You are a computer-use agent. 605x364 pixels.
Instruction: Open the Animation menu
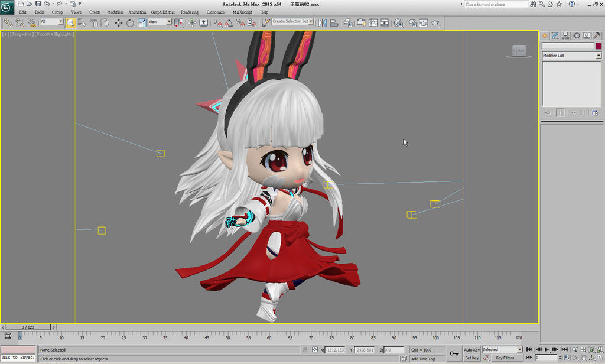click(137, 12)
